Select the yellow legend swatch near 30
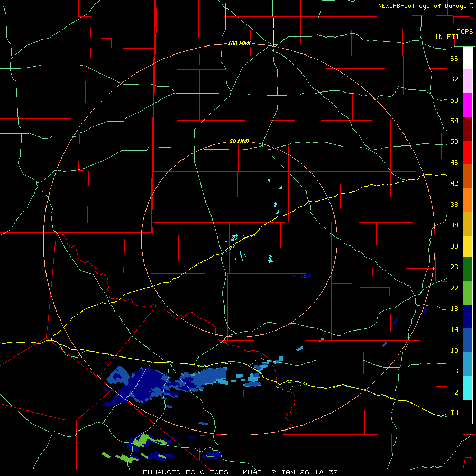This screenshot has width=476, height=476. pos(467,246)
